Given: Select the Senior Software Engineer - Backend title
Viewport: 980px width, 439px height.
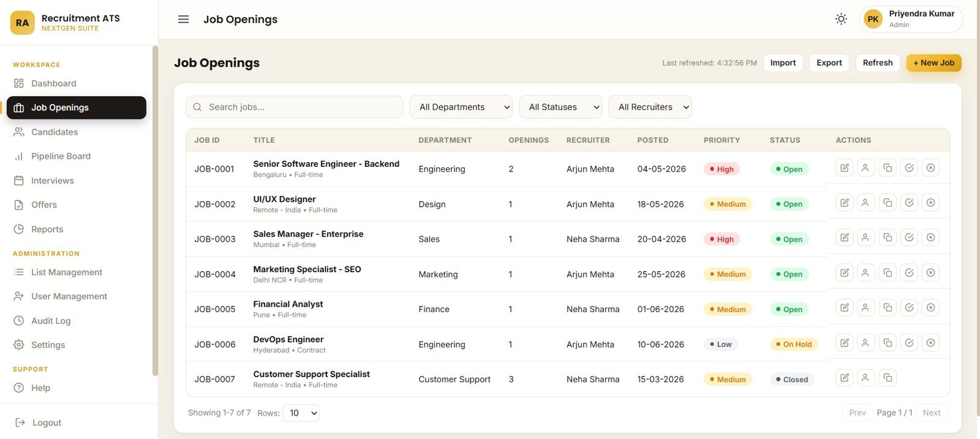Looking at the screenshot, I should pos(326,164).
